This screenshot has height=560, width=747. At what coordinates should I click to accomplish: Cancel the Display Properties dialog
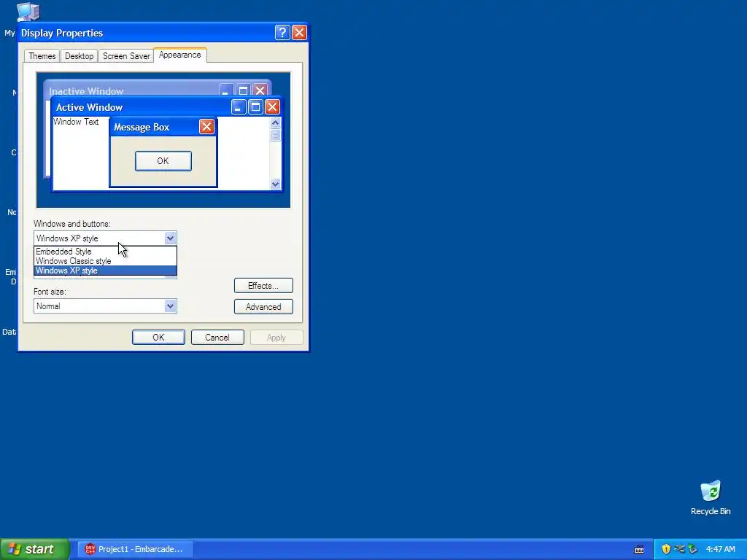click(217, 337)
